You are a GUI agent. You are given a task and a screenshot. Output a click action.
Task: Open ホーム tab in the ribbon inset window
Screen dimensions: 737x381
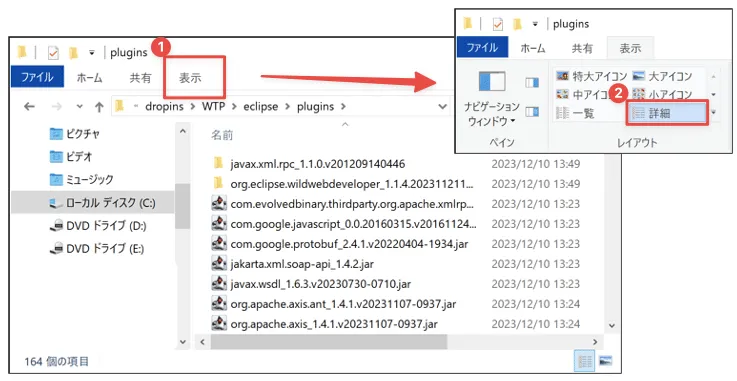pyautogui.click(x=533, y=48)
